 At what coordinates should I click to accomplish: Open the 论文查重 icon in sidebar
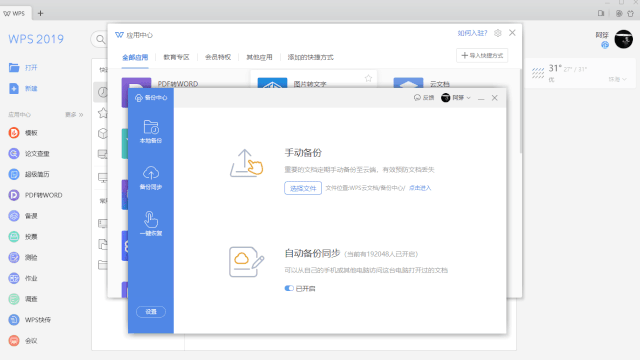point(14,153)
